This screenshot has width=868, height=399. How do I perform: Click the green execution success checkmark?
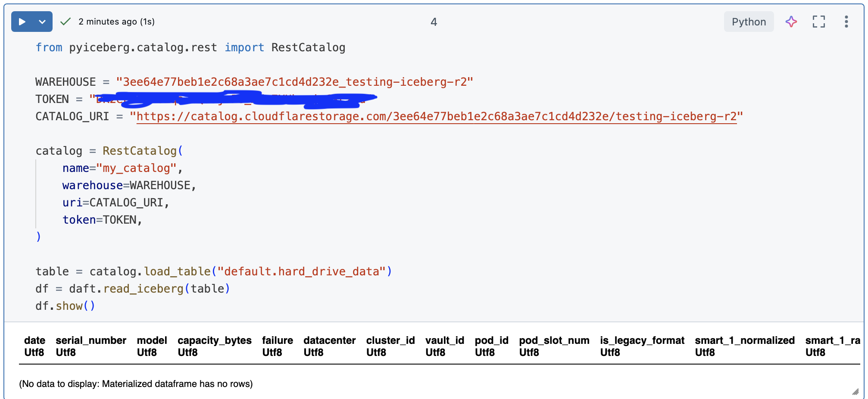tap(65, 21)
